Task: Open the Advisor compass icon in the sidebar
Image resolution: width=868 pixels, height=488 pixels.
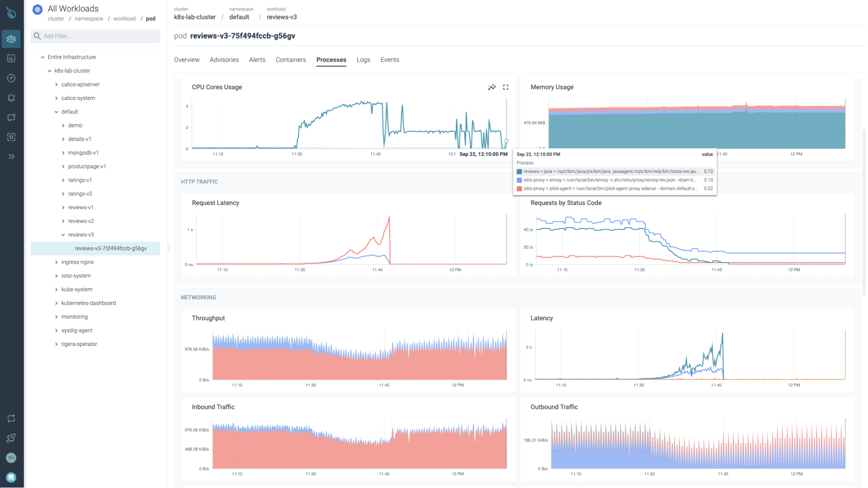Action: coord(11,78)
